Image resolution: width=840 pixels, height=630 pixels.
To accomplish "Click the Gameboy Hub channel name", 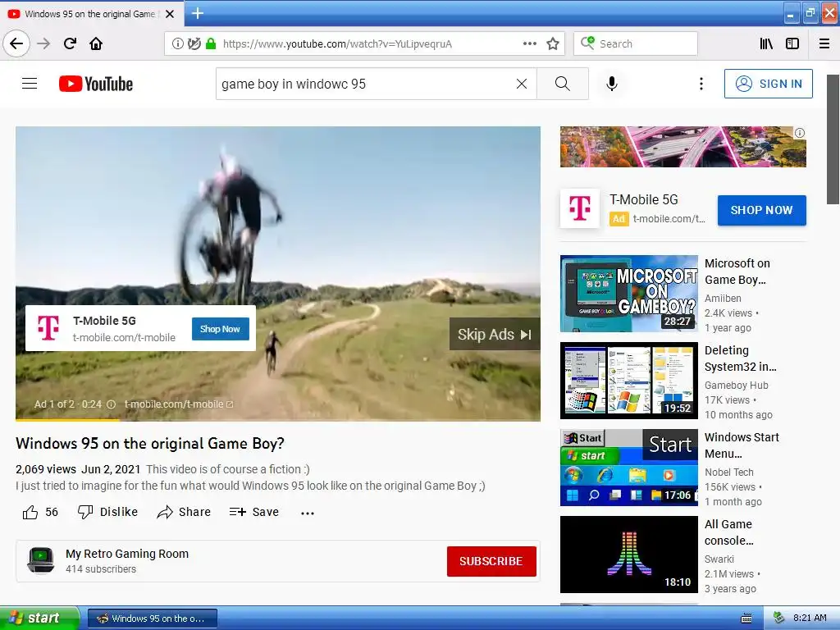I will coord(736,386).
